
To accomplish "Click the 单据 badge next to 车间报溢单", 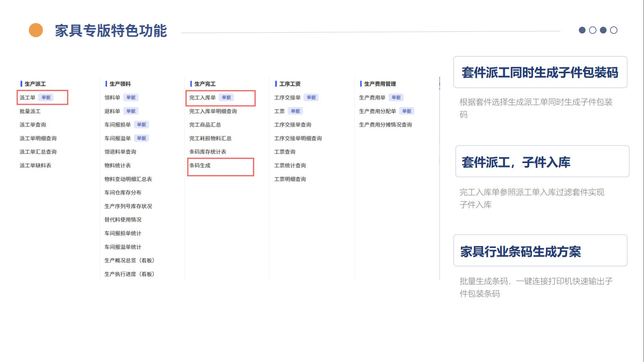I will click(x=141, y=138).
